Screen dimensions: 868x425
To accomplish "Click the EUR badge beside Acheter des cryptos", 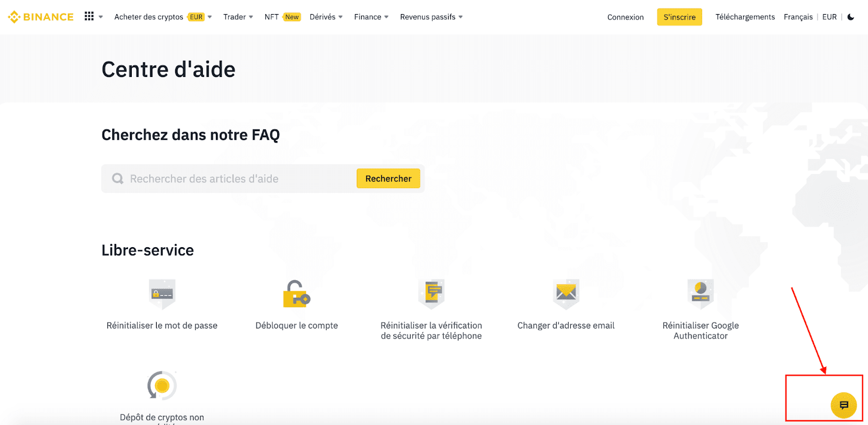I will (x=196, y=17).
